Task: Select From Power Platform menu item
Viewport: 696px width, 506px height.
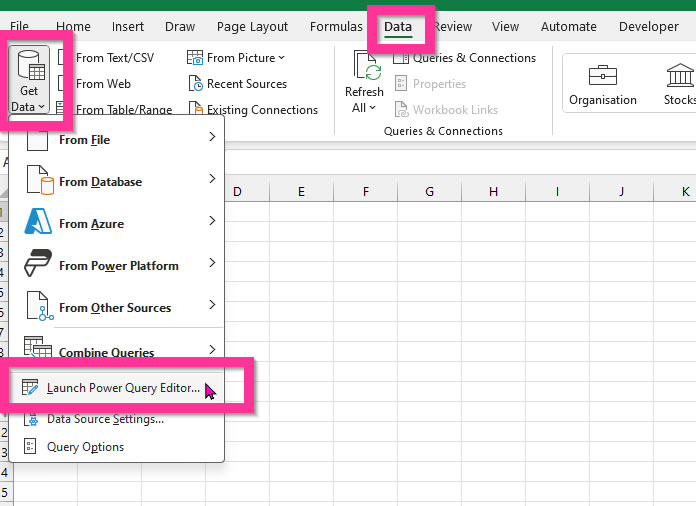Action: (x=117, y=265)
